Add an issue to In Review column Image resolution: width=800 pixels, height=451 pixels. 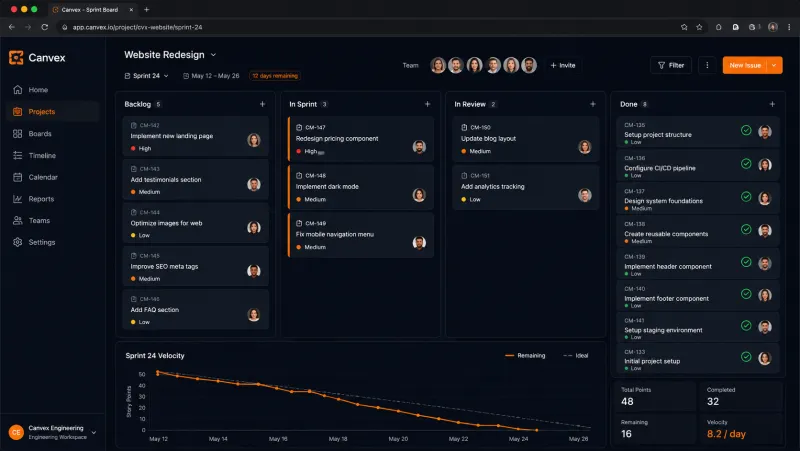pos(592,104)
